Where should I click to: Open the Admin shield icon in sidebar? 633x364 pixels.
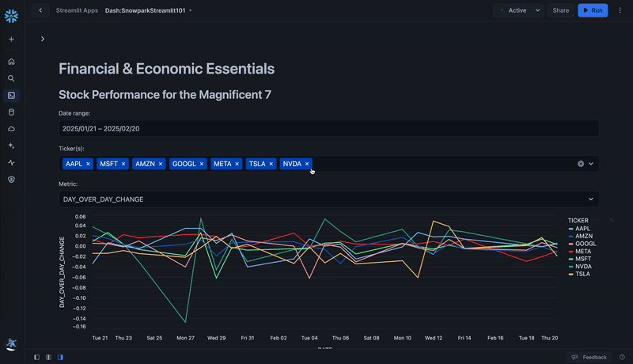(11, 180)
